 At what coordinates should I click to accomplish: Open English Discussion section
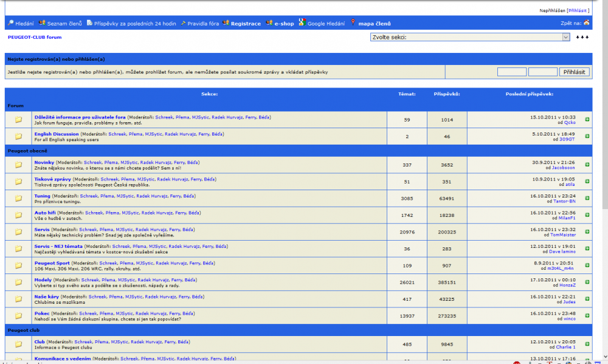coord(57,134)
